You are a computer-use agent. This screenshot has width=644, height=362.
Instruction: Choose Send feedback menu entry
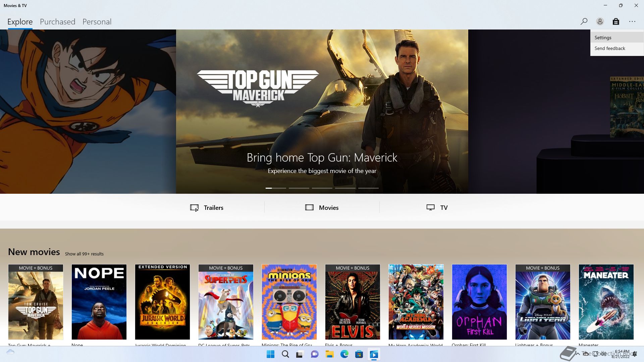click(609, 48)
